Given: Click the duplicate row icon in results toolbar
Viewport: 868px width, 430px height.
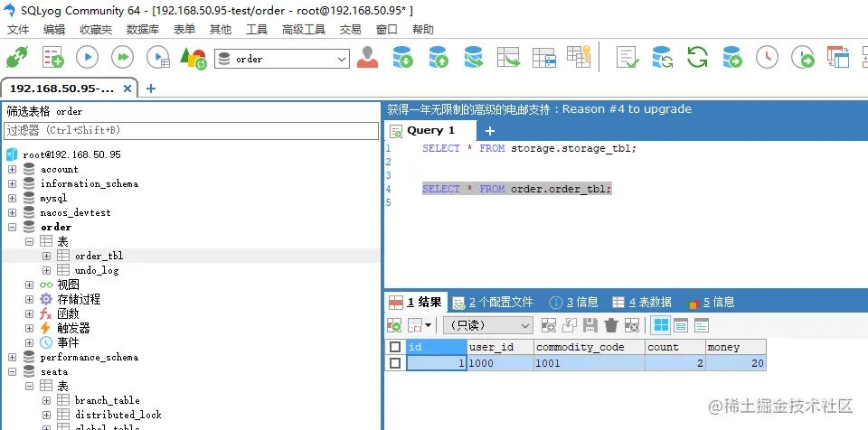Looking at the screenshot, I should pyautogui.click(x=570, y=325).
